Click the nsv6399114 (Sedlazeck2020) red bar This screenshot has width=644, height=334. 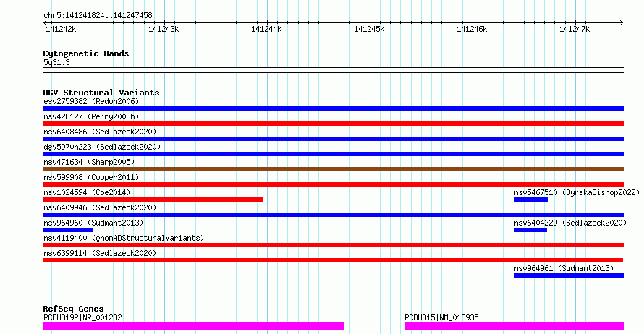point(333,260)
